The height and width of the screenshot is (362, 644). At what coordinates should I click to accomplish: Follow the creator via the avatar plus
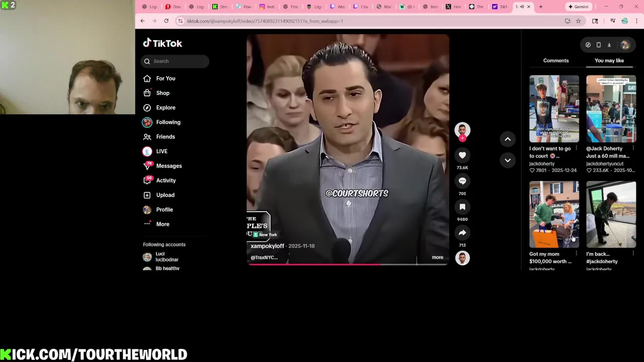[x=462, y=138]
